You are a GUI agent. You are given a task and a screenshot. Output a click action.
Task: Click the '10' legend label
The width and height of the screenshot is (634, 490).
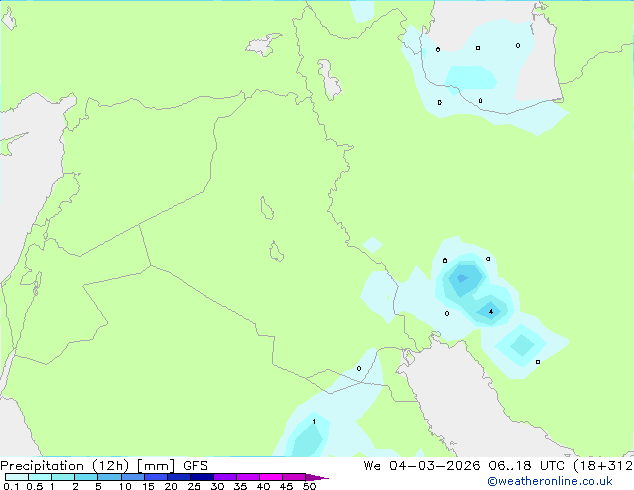125,486
